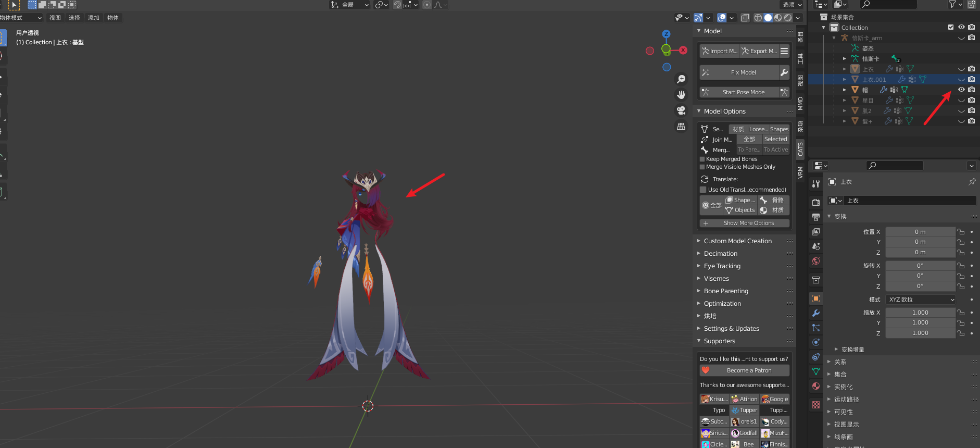Open the Material properties tab icon
This screenshot has width=980, height=448.
816,386
